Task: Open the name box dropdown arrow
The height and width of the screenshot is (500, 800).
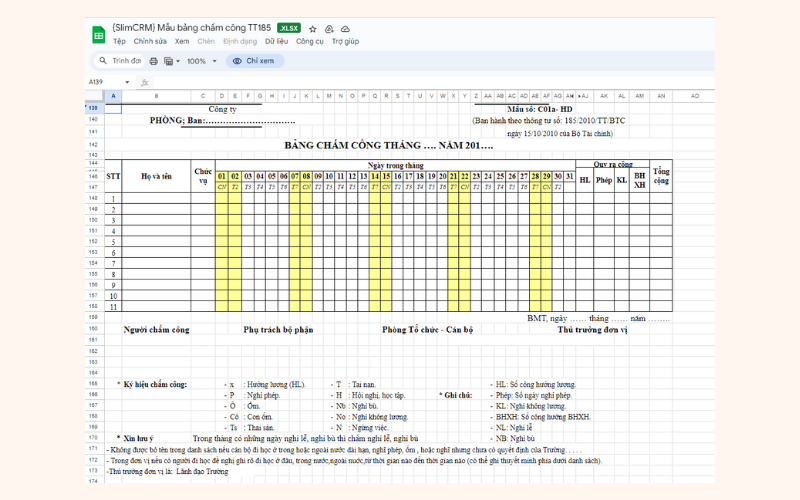Action: click(128, 82)
